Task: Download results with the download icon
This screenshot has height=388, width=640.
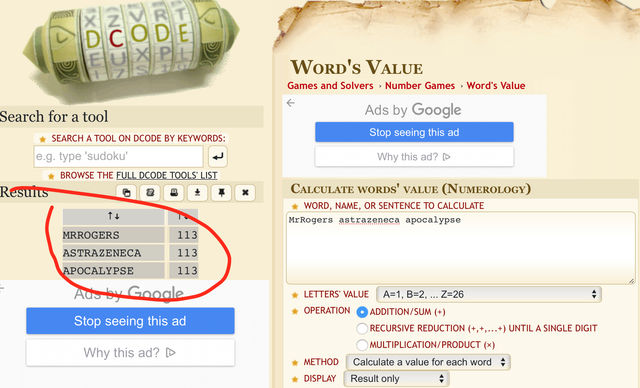Action: tap(198, 193)
